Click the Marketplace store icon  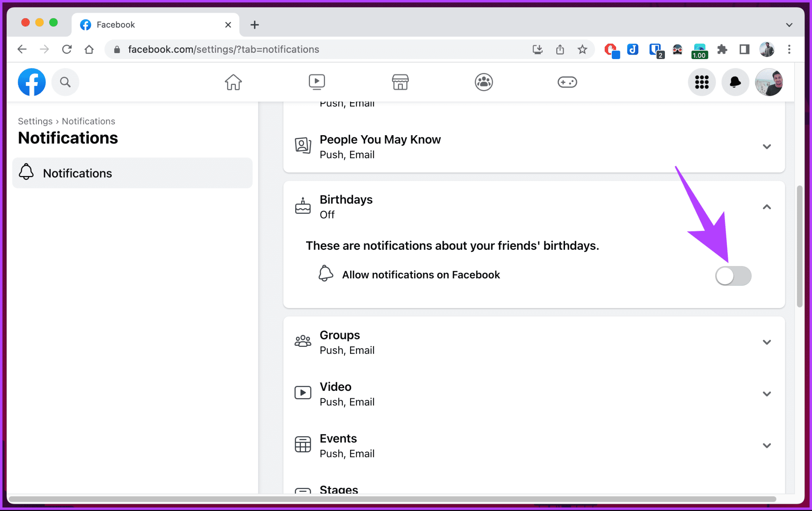(x=400, y=82)
